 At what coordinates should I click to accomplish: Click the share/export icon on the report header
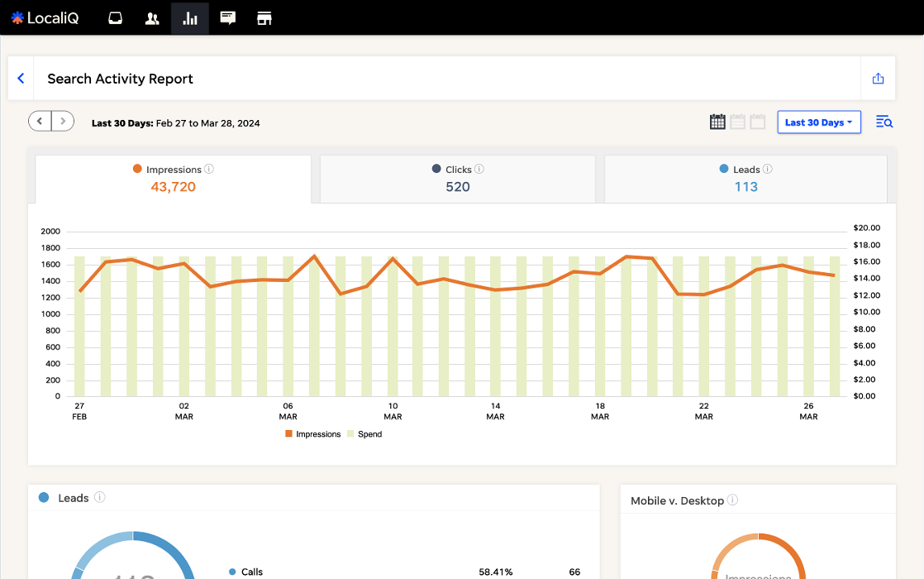coord(878,79)
